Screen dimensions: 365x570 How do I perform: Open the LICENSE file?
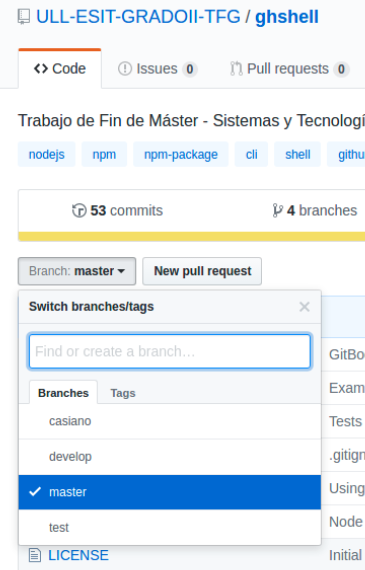click(x=78, y=555)
